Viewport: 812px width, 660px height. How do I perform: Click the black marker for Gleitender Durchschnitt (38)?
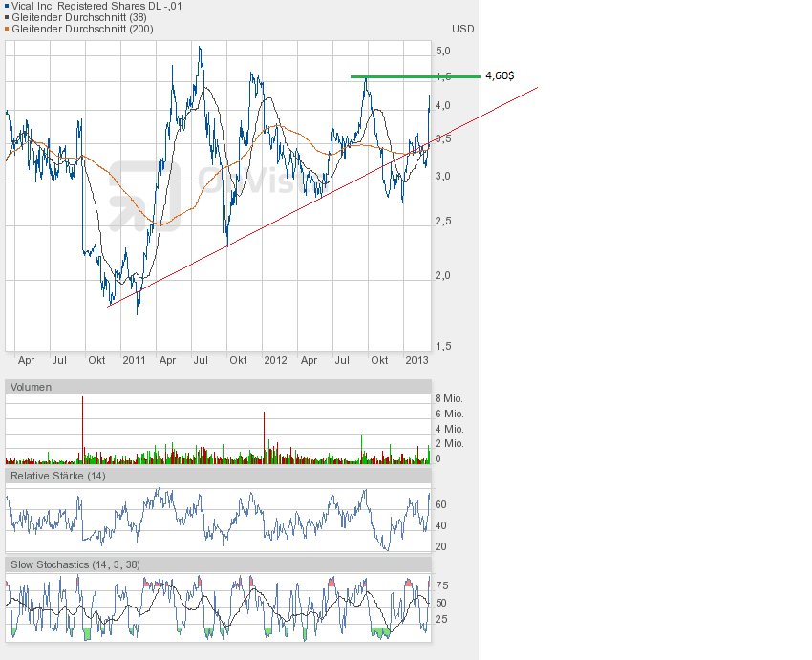(x=7, y=17)
